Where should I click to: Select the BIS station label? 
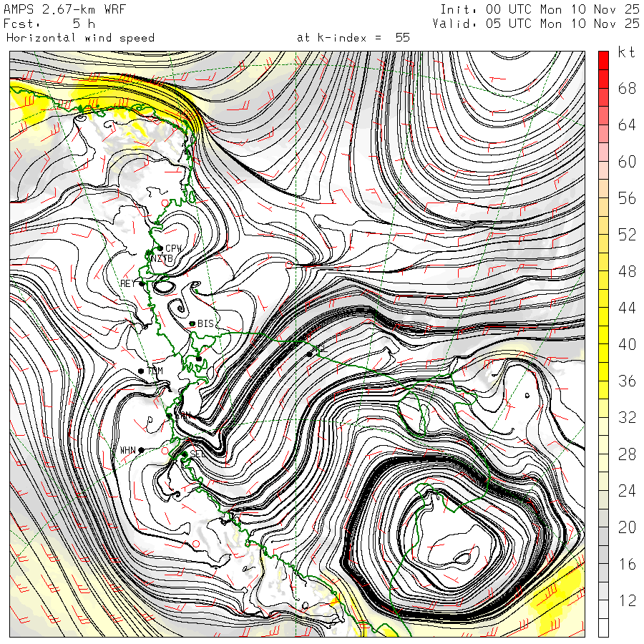(x=206, y=323)
